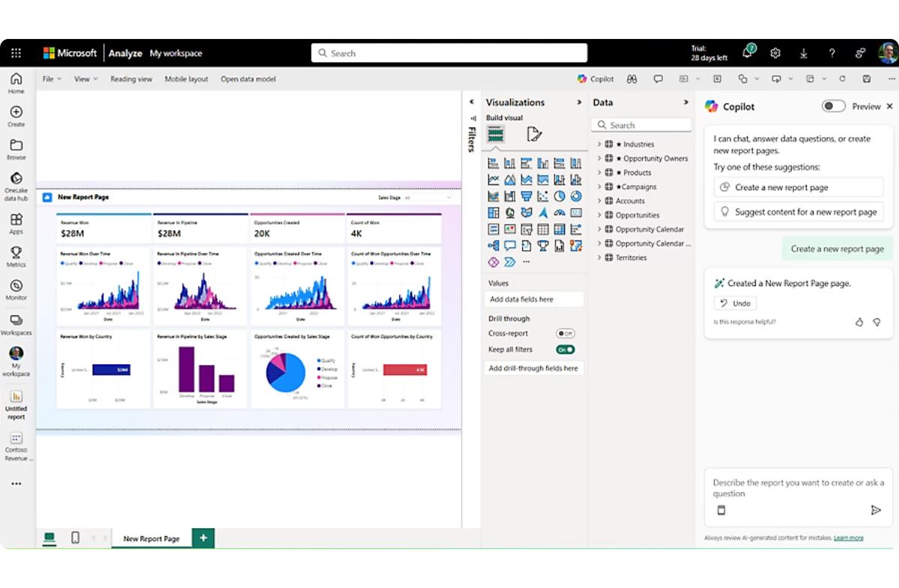
Task: Expand the Territories table
Action: click(x=599, y=258)
